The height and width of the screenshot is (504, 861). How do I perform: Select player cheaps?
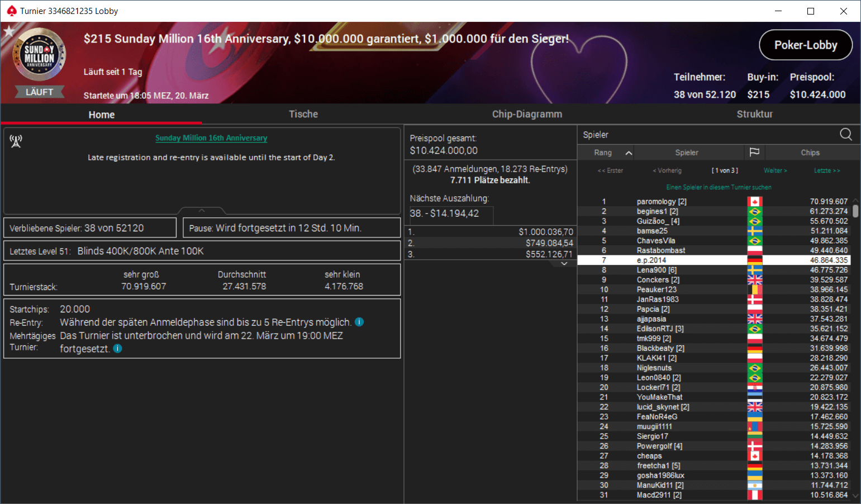coord(649,456)
